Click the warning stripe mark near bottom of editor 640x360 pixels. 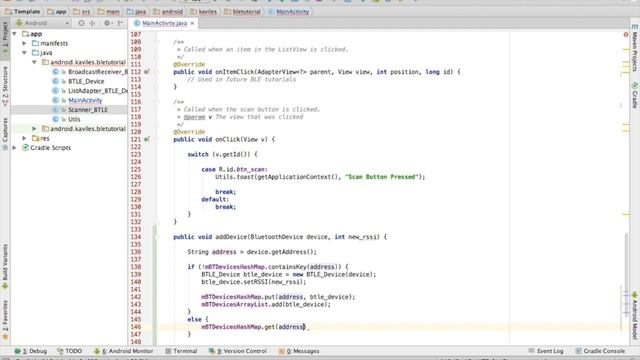[x=626, y=214]
